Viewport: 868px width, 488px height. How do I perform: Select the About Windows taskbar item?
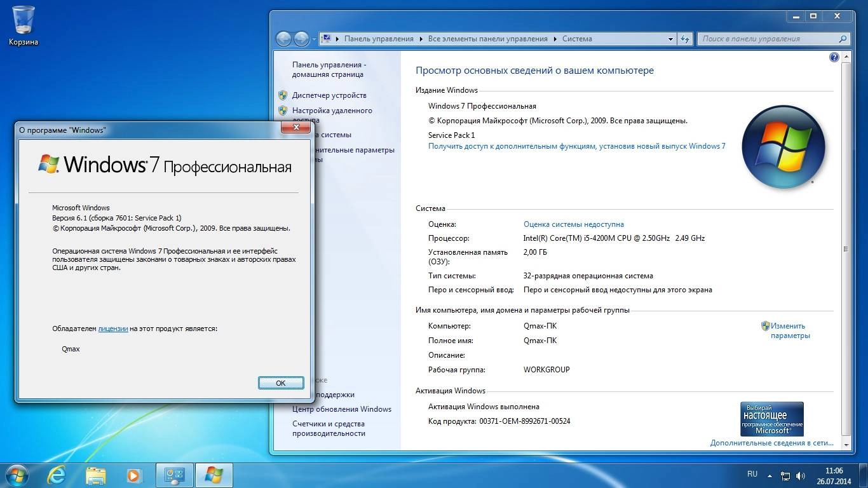[214, 475]
